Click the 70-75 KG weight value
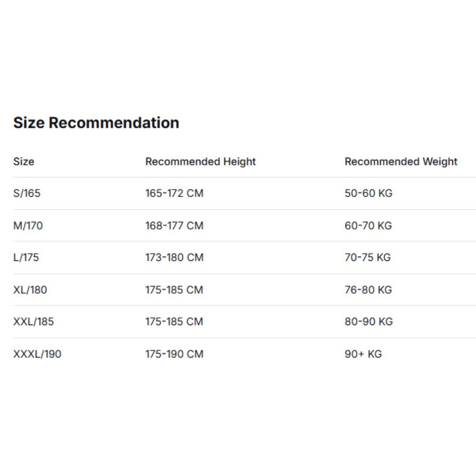Viewport: 476px width, 476px height. pos(367,258)
